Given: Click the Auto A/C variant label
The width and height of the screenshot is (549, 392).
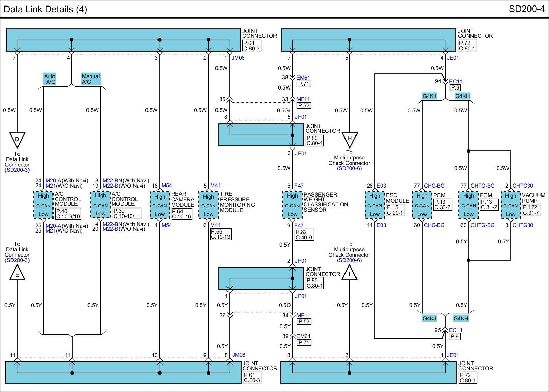Looking at the screenshot, I should pyautogui.click(x=50, y=79).
